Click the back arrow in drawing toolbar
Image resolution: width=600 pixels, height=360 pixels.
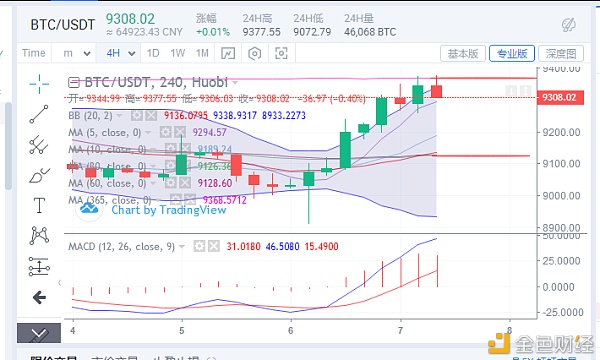tap(39, 297)
